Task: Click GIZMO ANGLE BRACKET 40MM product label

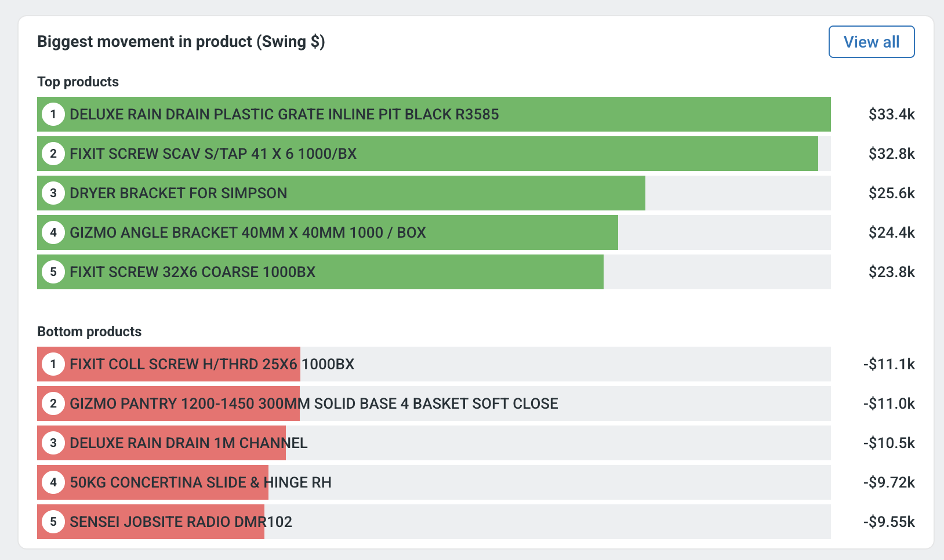Action: tap(248, 232)
